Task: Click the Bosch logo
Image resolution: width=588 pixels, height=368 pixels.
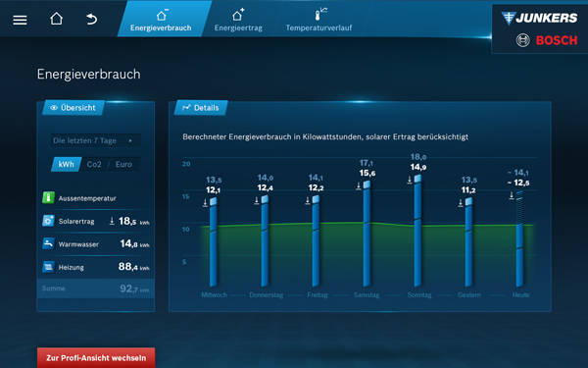Action: point(547,40)
